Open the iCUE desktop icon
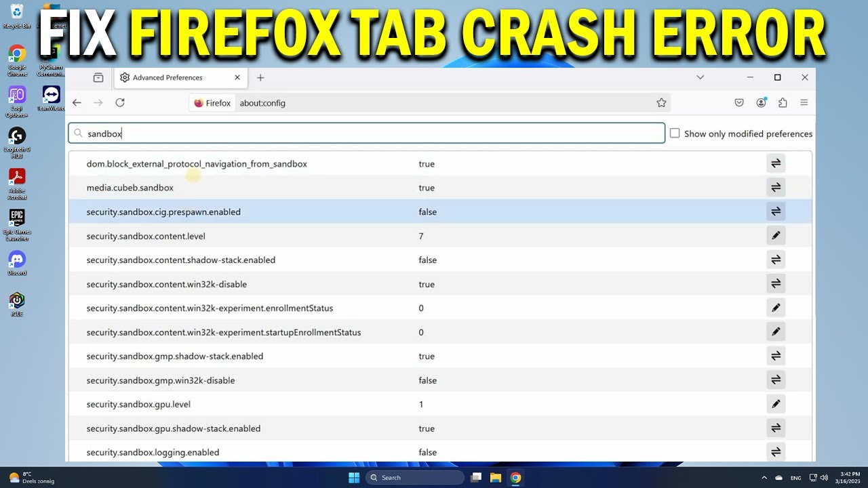868x488 pixels. click(x=17, y=304)
